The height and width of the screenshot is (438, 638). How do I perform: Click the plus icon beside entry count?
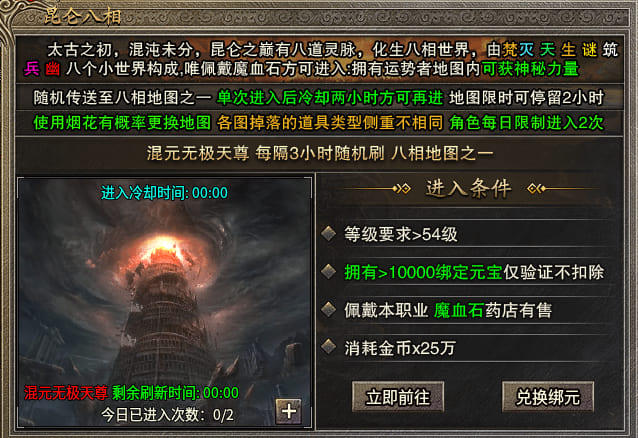point(288,411)
